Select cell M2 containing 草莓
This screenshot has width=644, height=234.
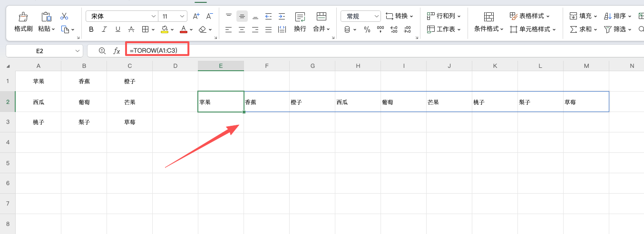586,102
